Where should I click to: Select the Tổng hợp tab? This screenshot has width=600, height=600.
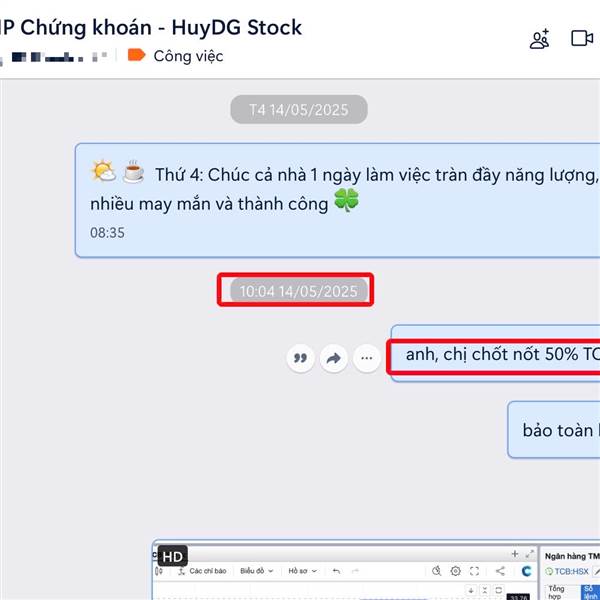click(x=556, y=592)
